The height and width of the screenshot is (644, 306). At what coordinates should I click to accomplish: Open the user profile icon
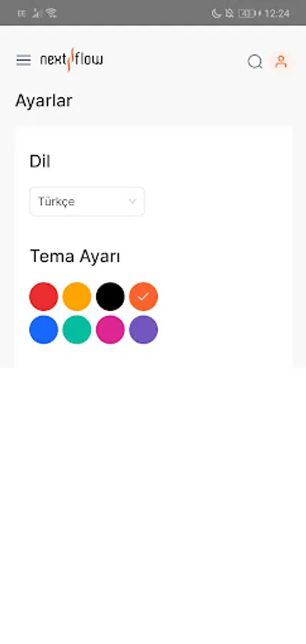(281, 62)
